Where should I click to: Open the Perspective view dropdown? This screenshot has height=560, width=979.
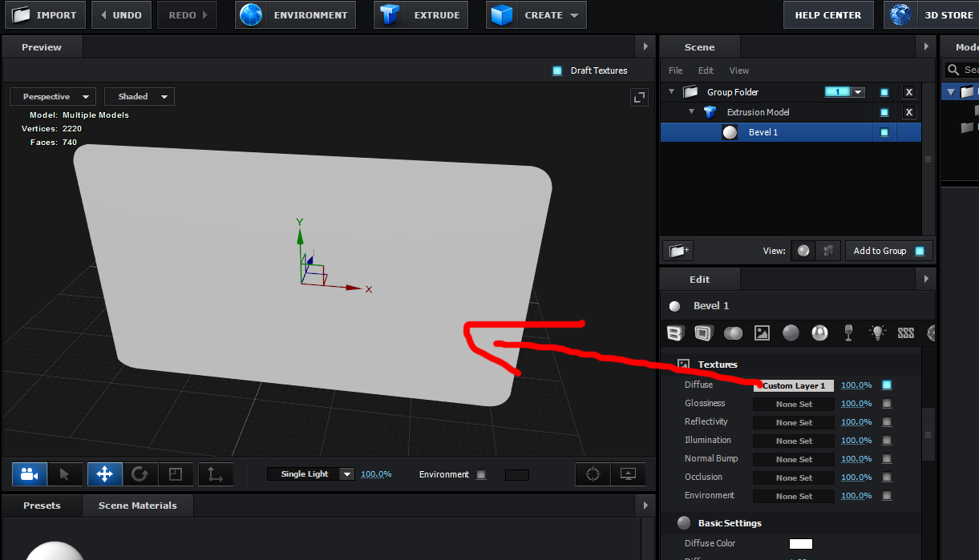pos(53,97)
